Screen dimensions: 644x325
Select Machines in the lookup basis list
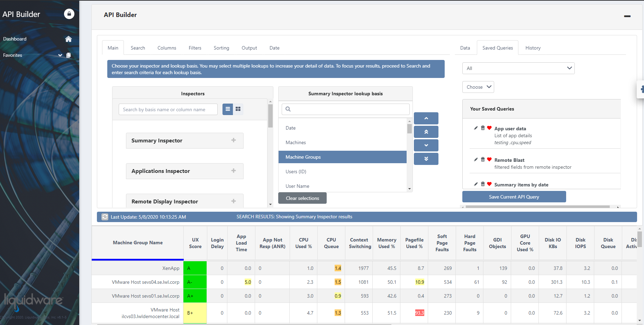343,142
